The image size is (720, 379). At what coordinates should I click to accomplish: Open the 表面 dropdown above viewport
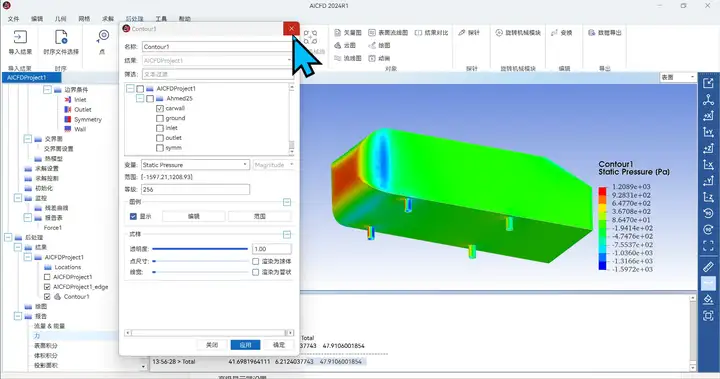click(x=678, y=77)
